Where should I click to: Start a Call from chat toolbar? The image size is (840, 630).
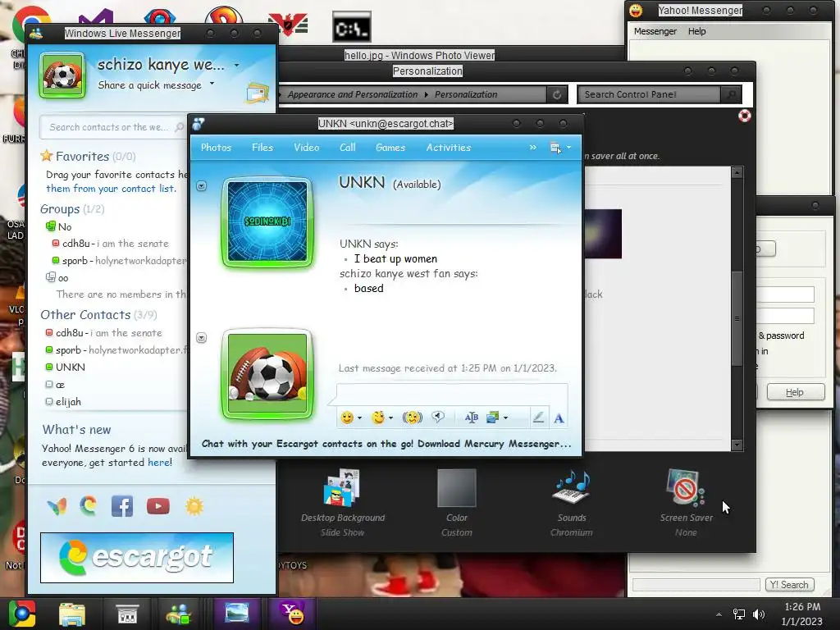point(348,148)
